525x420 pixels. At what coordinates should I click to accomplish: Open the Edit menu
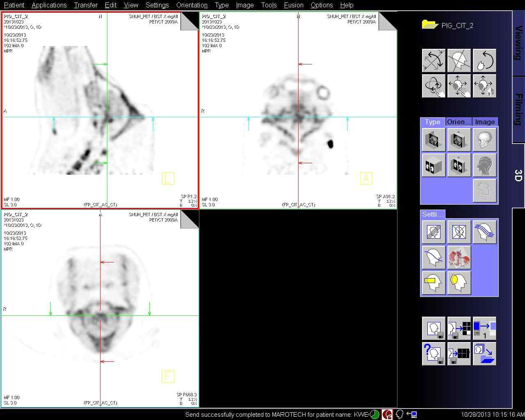point(111,5)
